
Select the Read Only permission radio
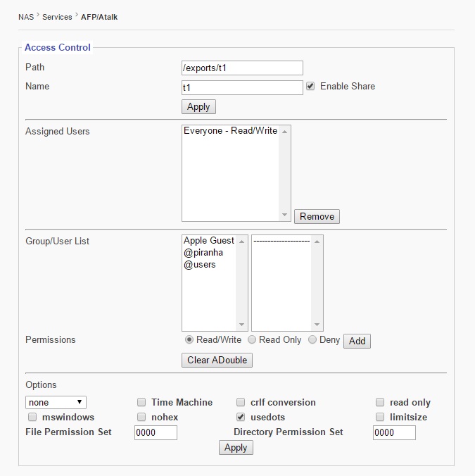click(x=251, y=340)
